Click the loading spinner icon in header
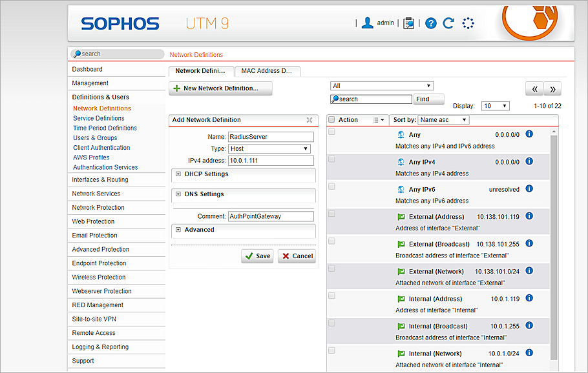Screen dimensions: 588x373 468,23
